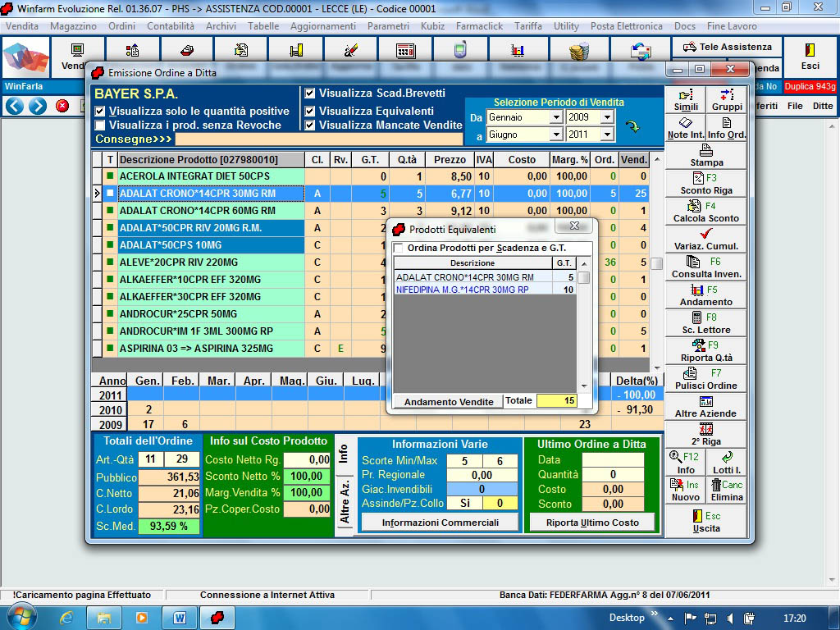Click the Andamento Vendite button

click(x=448, y=401)
